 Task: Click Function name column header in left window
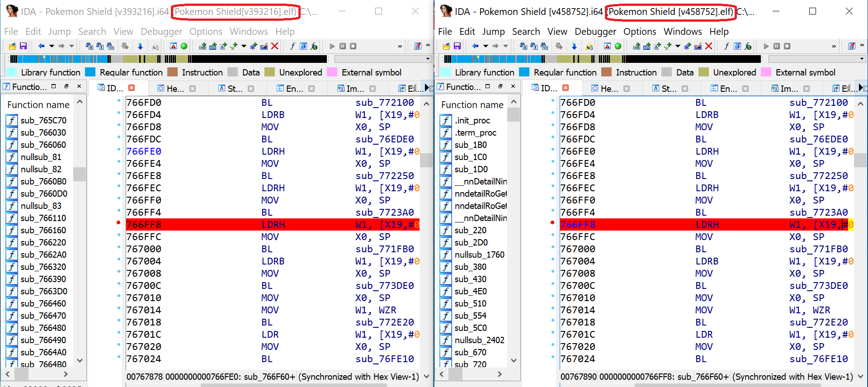[38, 105]
